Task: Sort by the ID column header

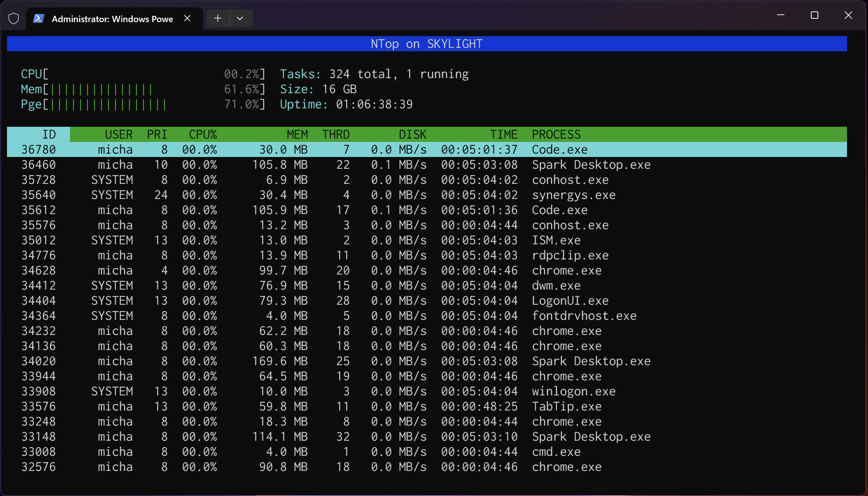Action: 49,135
